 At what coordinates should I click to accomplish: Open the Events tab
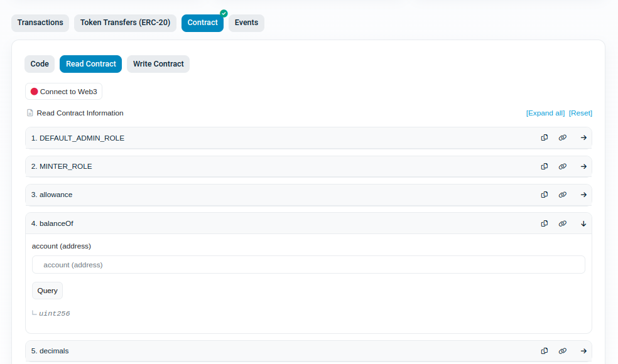246,23
